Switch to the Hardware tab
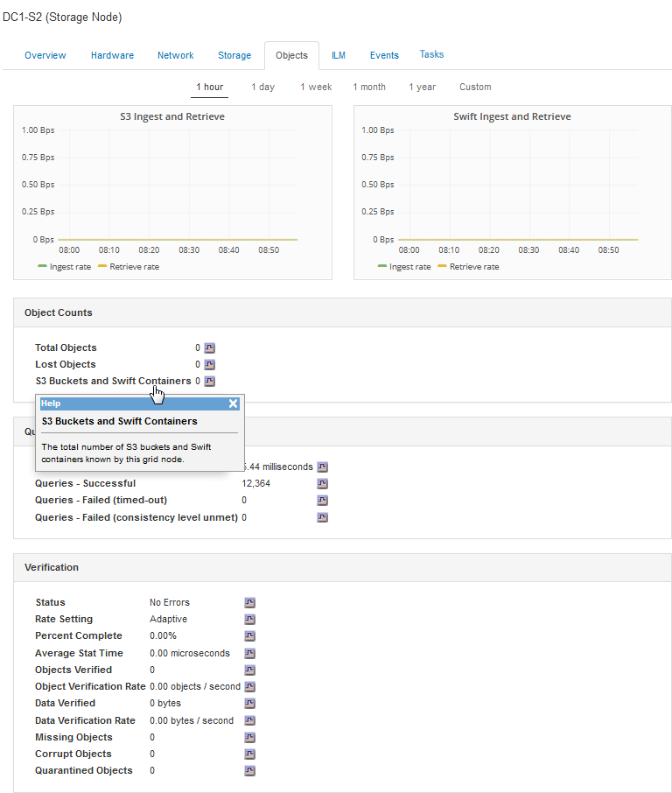The height and width of the screenshot is (793, 672). [112, 55]
